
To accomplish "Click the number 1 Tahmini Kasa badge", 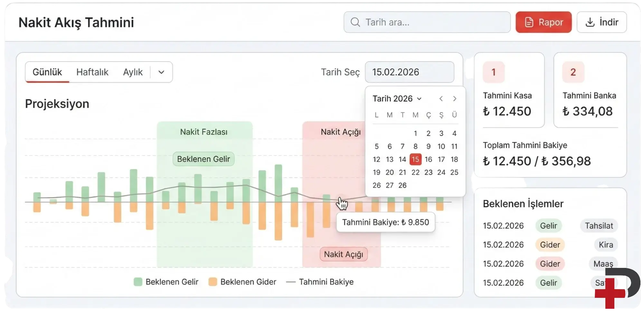I will (x=494, y=72).
